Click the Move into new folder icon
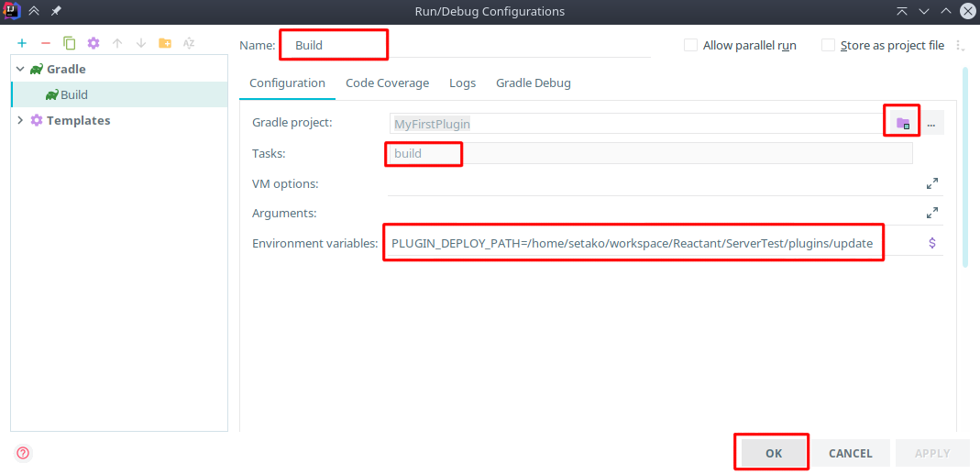Viewport: 980px width, 474px height. (x=165, y=43)
